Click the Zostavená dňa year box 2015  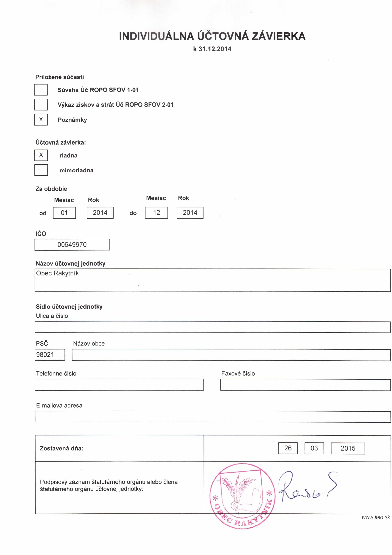(x=348, y=448)
